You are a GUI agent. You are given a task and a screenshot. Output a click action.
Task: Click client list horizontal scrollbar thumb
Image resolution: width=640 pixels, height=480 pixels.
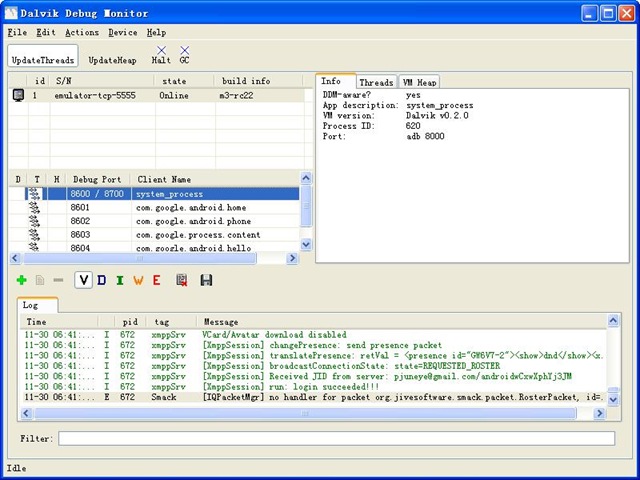pos(140,258)
